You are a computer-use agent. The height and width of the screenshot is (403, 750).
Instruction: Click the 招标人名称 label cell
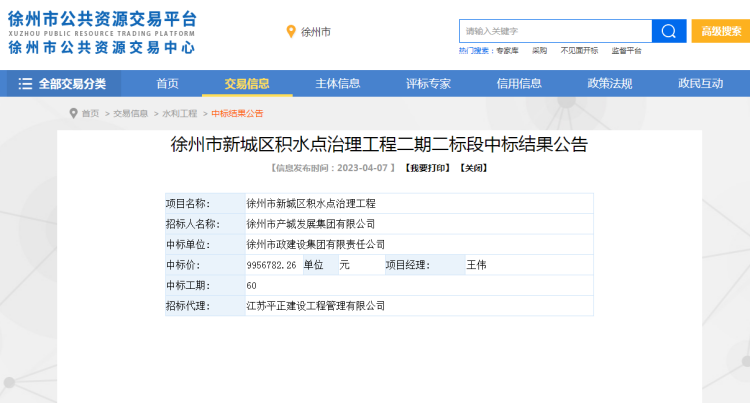pos(205,224)
